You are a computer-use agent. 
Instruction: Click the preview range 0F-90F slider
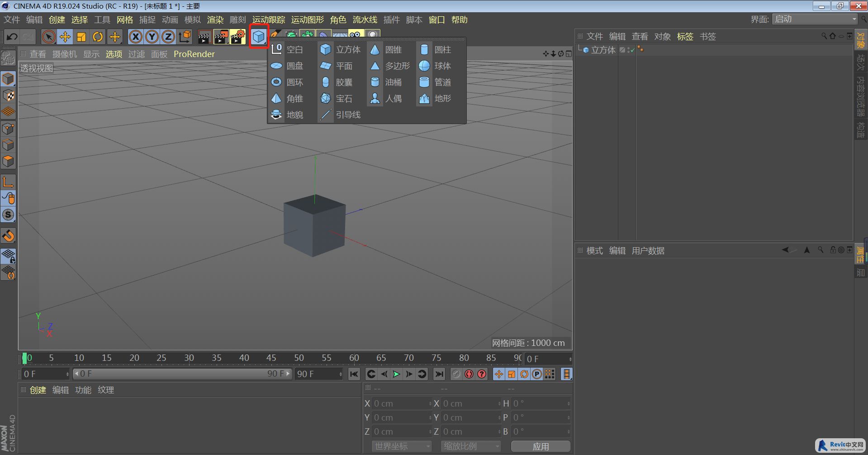pos(182,374)
